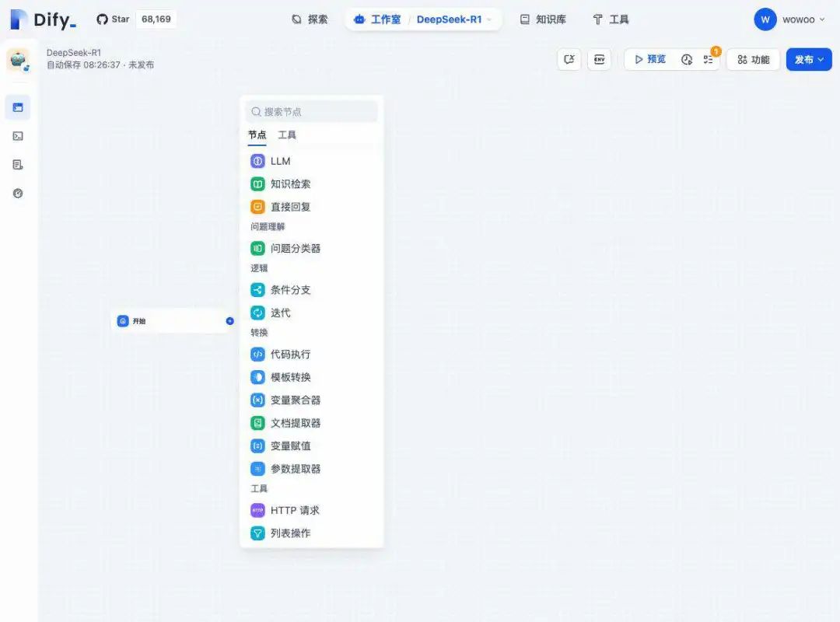Choose the 参数提取器 node icon

[x=257, y=469]
